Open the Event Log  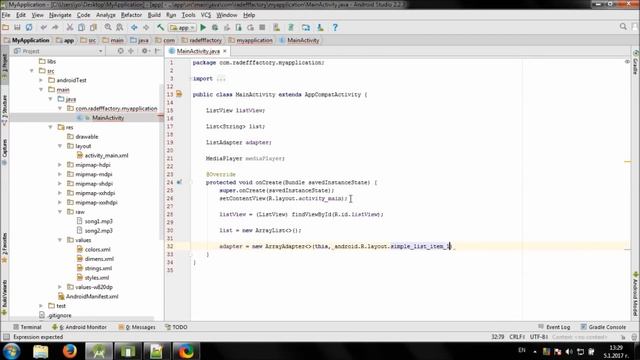554,327
